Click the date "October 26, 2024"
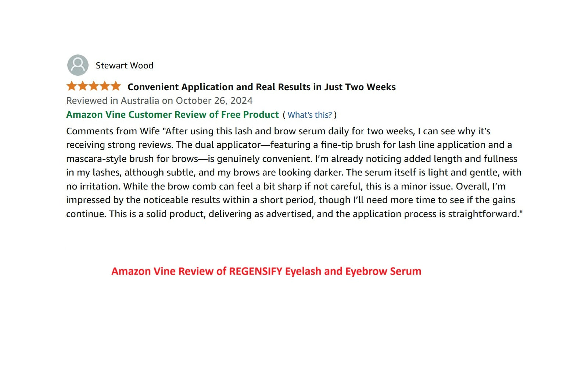The image size is (588, 368). tap(214, 100)
